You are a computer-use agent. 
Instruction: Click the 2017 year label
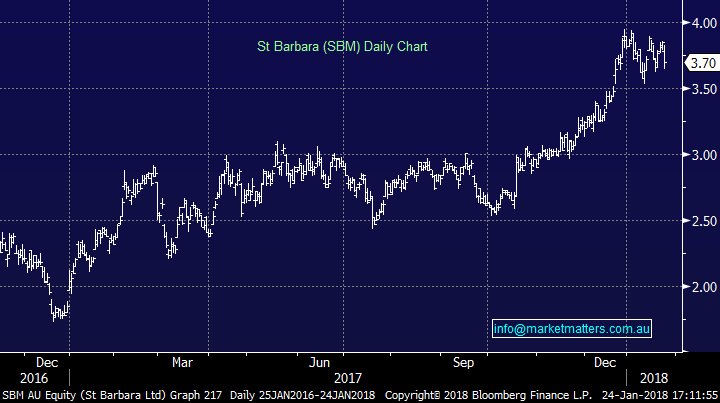tap(348, 378)
